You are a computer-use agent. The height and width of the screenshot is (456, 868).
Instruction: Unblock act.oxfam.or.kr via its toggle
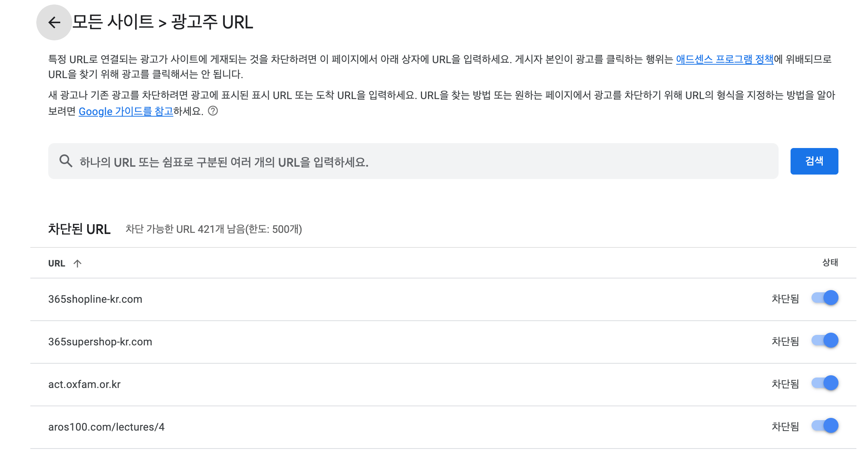tap(825, 383)
